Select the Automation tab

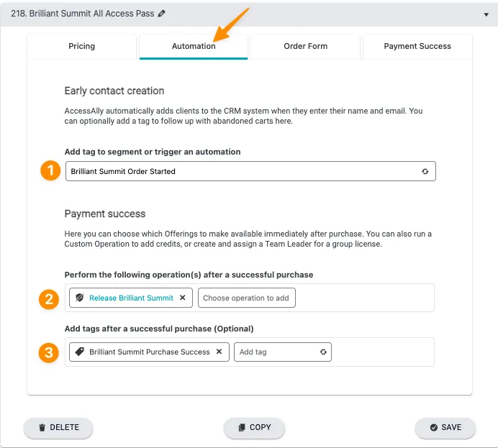[194, 46]
